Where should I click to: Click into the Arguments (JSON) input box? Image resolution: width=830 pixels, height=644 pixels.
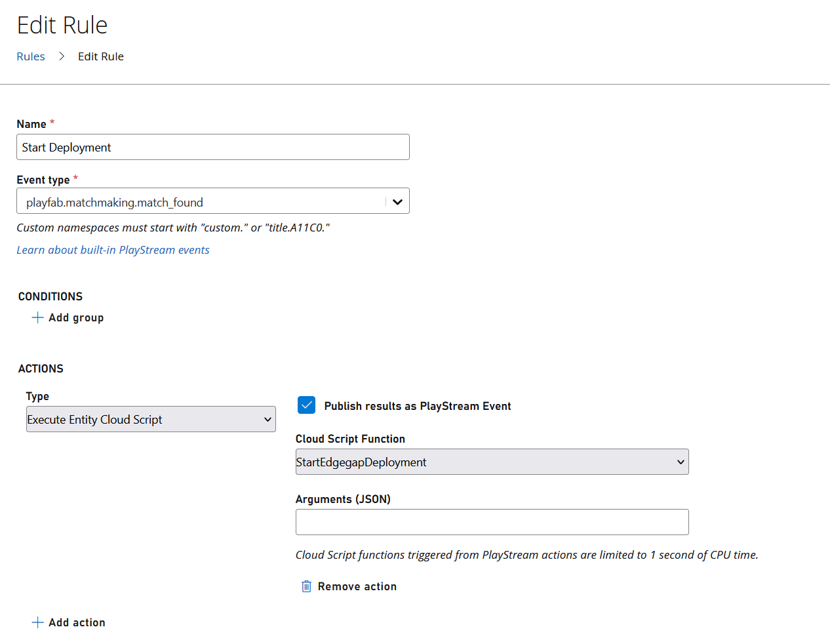click(x=492, y=522)
